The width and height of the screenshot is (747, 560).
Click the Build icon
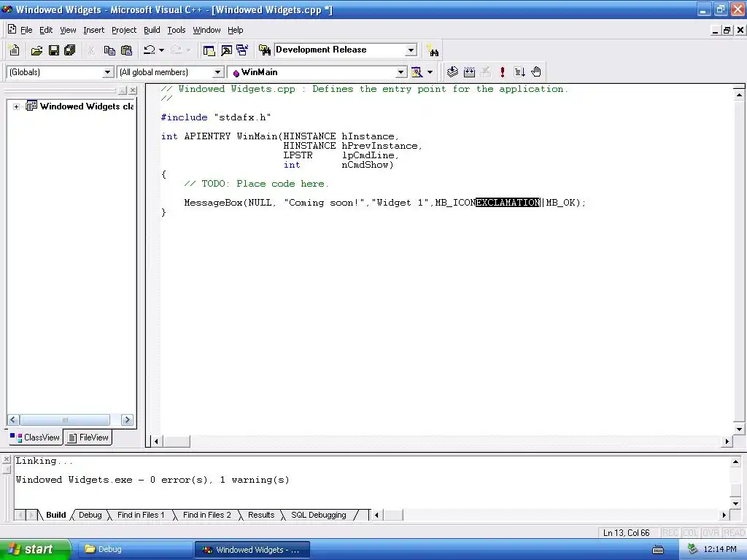pyautogui.click(x=469, y=72)
